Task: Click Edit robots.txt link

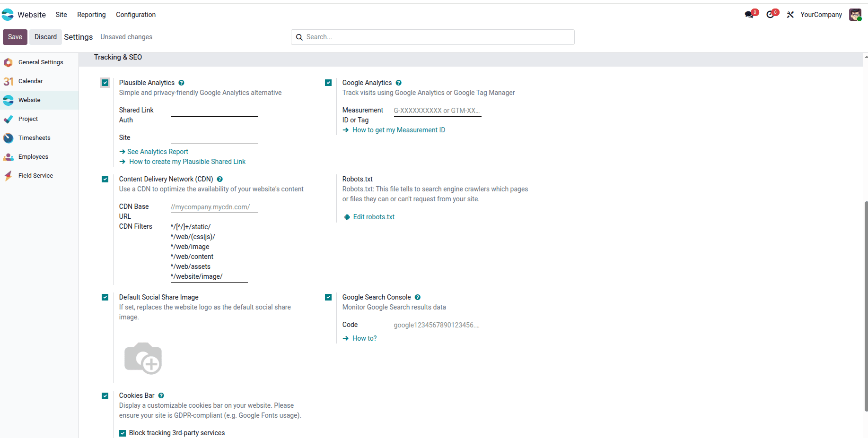Action: click(x=369, y=217)
